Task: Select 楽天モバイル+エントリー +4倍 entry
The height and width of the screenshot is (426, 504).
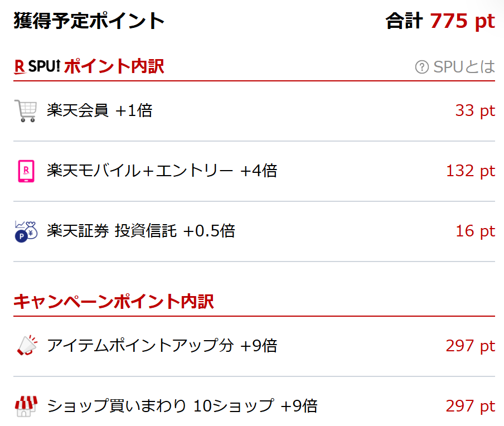Action: 162,171
